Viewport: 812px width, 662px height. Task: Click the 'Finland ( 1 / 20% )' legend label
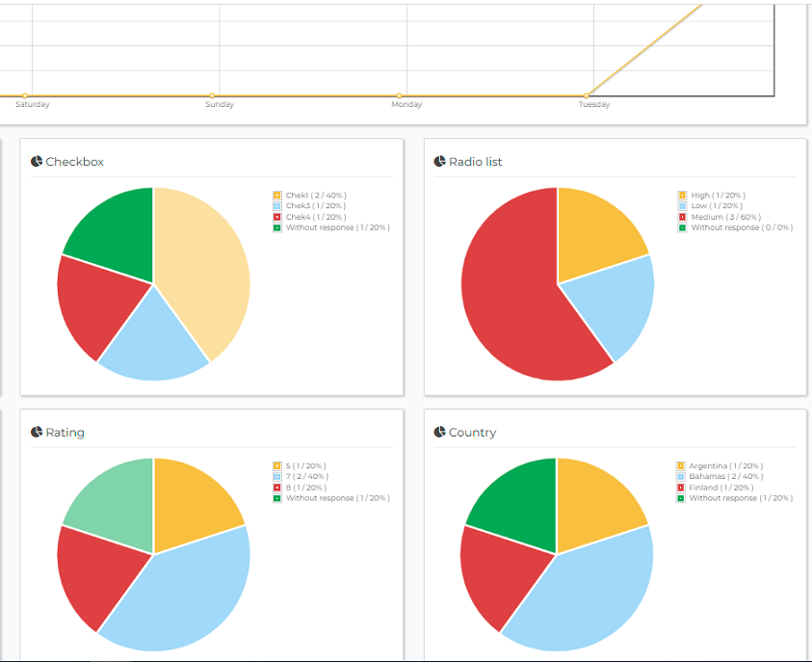pyautogui.click(x=721, y=488)
